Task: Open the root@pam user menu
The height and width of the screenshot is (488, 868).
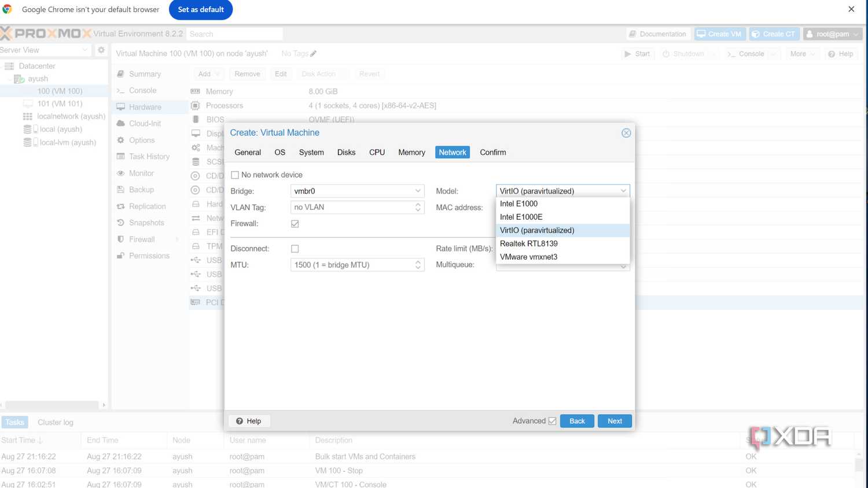Action: pos(833,34)
